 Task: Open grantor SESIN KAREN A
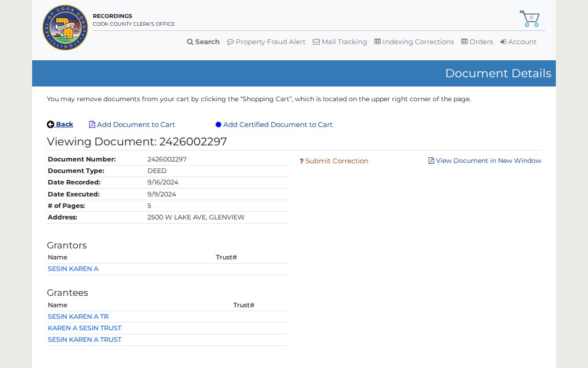tap(73, 269)
